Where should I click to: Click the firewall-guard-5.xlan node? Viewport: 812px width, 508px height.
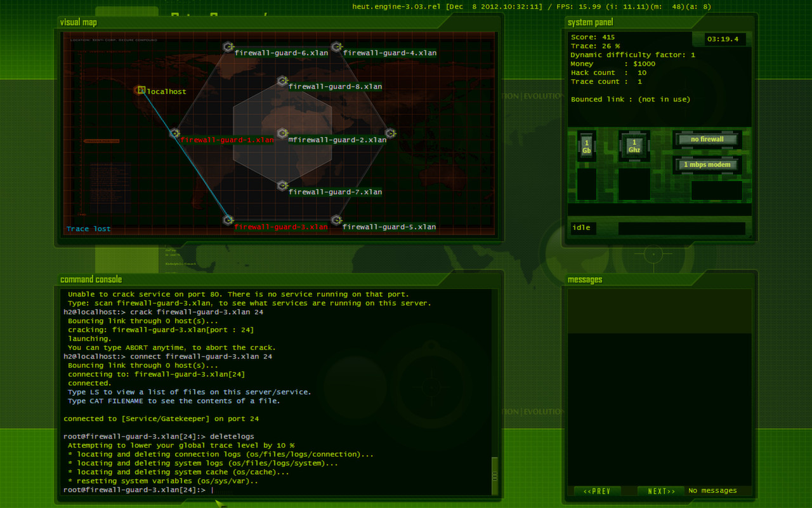click(335, 220)
